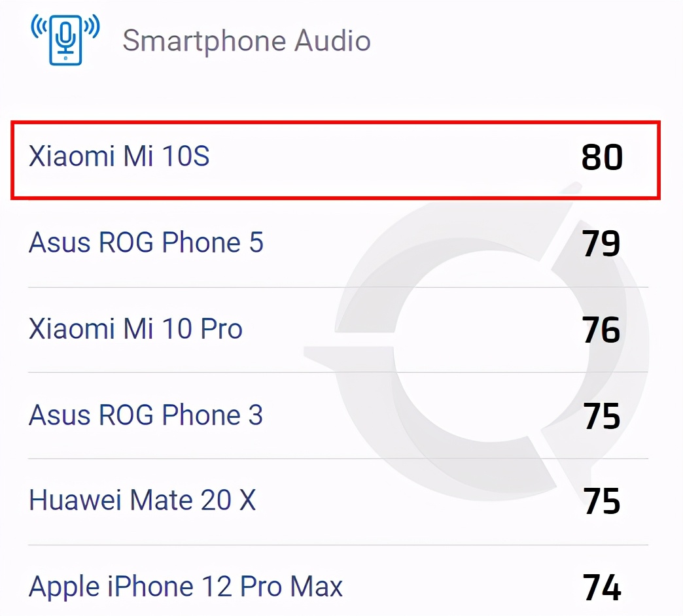Image resolution: width=683 pixels, height=616 pixels.
Task: Click the score 80 next to Xiaomi Mi 10S
Action: coord(601,157)
